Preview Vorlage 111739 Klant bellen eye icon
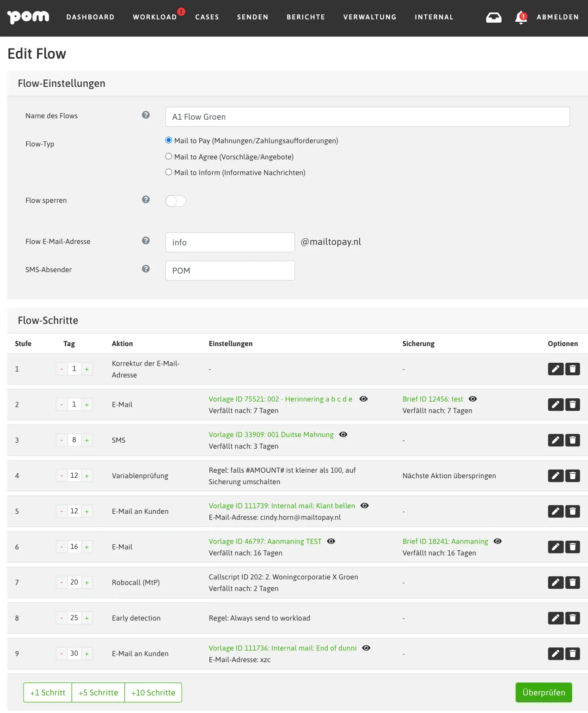 pyautogui.click(x=365, y=506)
